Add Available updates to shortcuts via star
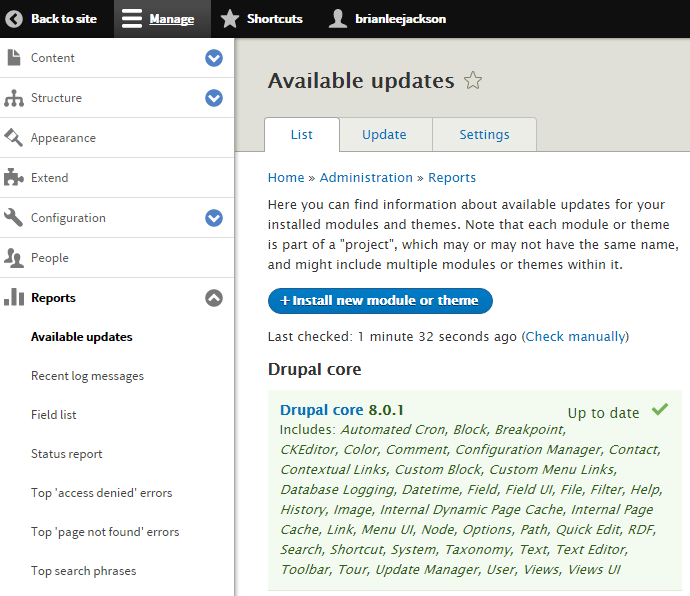The image size is (690, 596). pos(473,81)
